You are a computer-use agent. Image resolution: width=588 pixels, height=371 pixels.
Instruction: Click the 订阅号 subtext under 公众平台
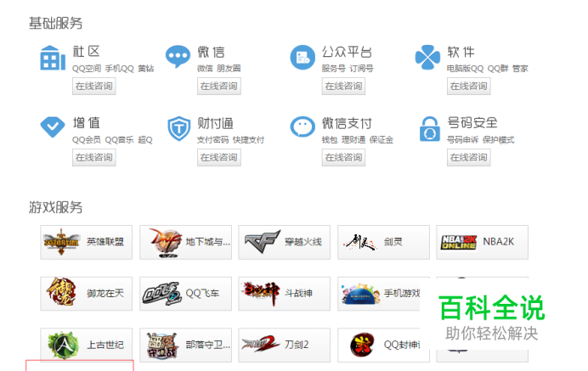pos(361,69)
